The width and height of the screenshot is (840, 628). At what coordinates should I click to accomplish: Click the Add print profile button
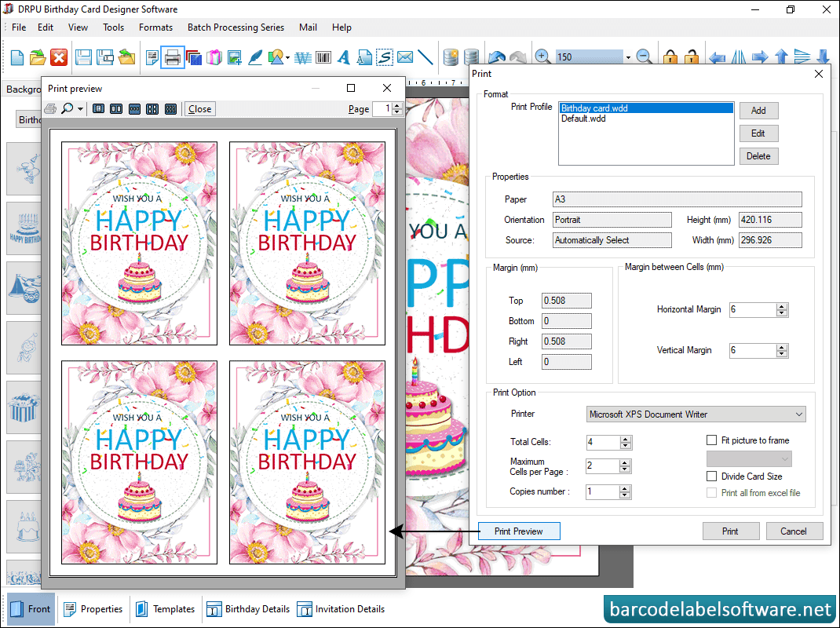(x=758, y=111)
